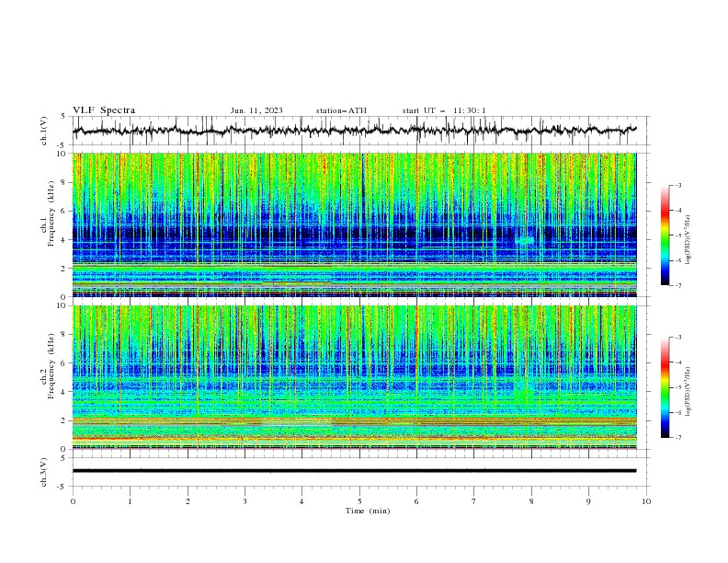Select the date text "Jun. 11, 2023"
The width and height of the screenshot is (728, 563).
click(x=256, y=110)
